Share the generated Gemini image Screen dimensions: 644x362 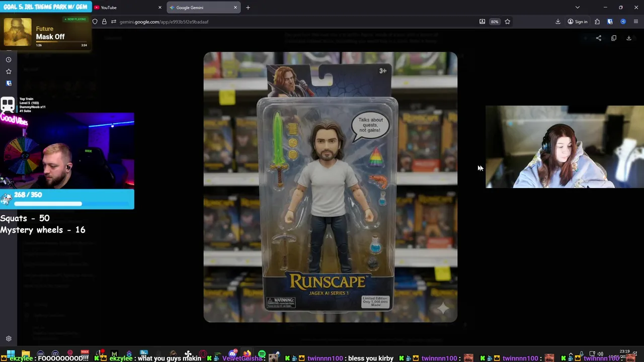(x=599, y=38)
